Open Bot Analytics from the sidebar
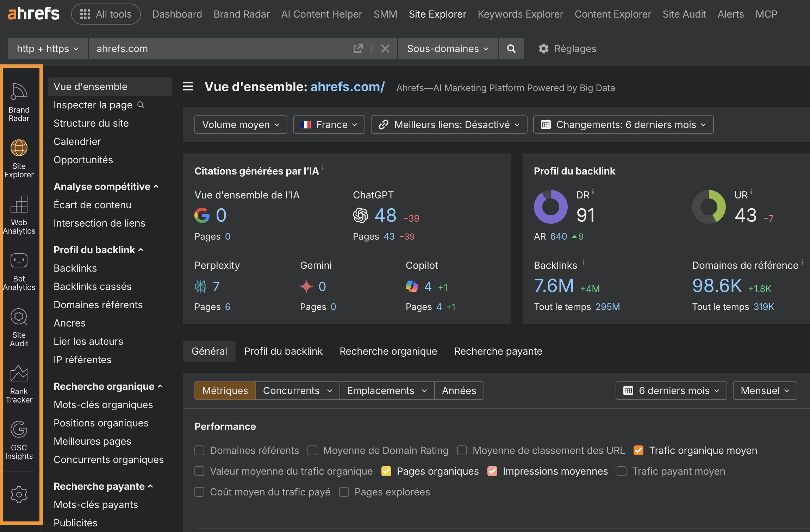 click(19, 271)
